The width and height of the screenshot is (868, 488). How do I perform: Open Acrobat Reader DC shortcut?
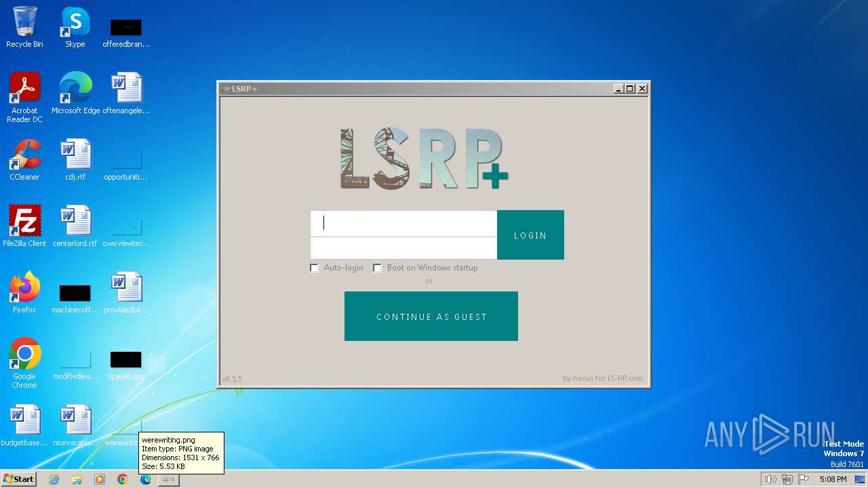(24, 97)
